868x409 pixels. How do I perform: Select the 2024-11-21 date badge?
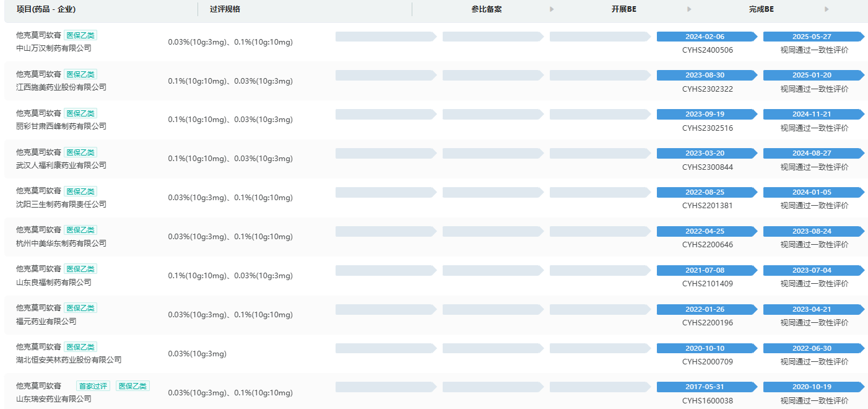pyautogui.click(x=813, y=114)
